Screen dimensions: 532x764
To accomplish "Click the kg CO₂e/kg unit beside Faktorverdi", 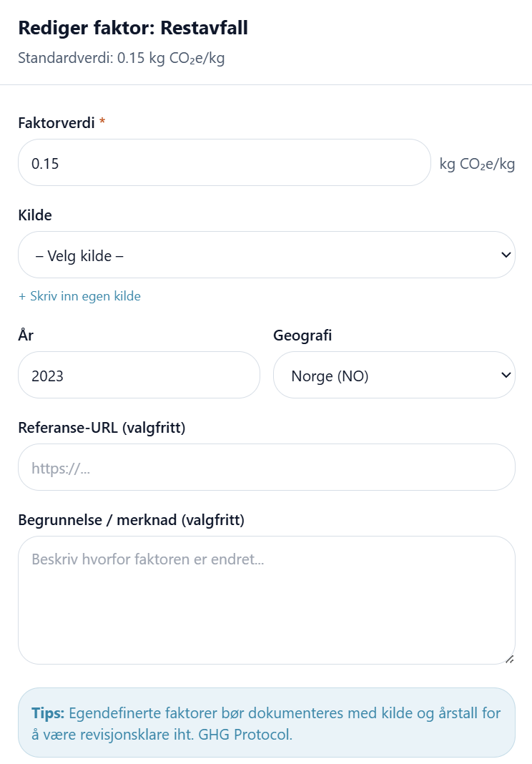I will (477, 165).
